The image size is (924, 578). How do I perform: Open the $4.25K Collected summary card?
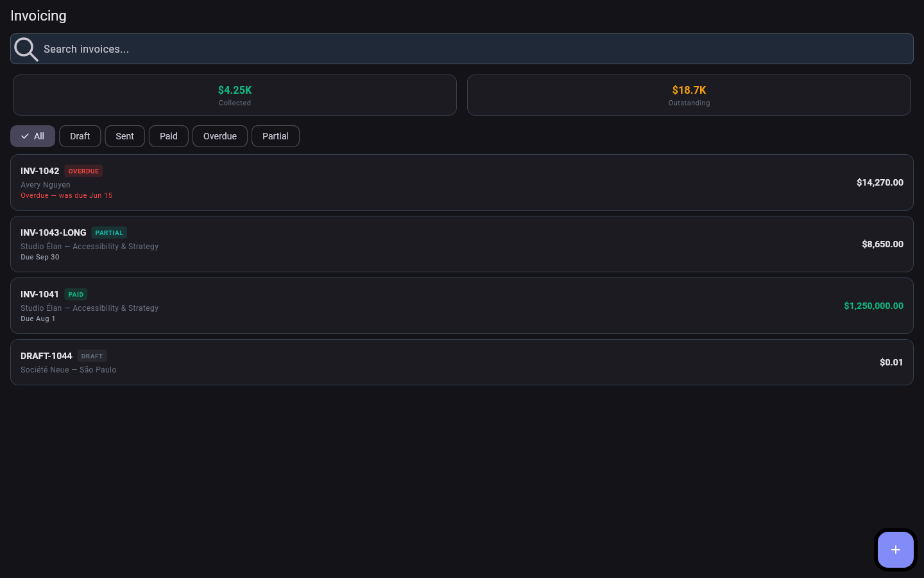tap(235, 95)
